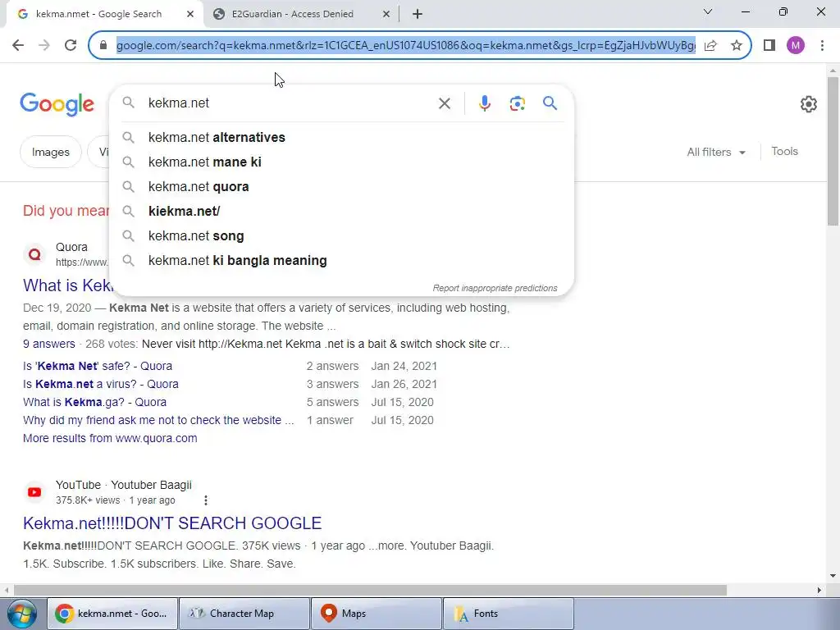Viewport: 840px width, 630px height.
Task: Open Quora favicon result source
Action: click(34, 254)
